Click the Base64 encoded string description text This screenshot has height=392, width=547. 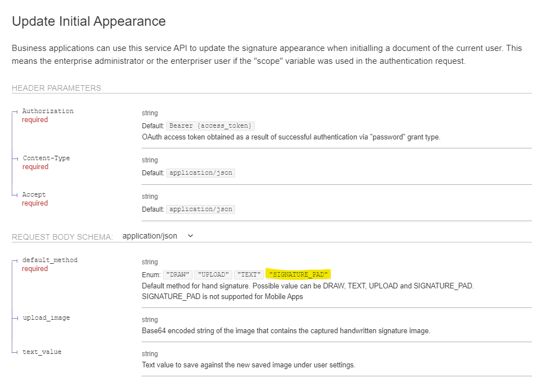[x=286, y=330]
